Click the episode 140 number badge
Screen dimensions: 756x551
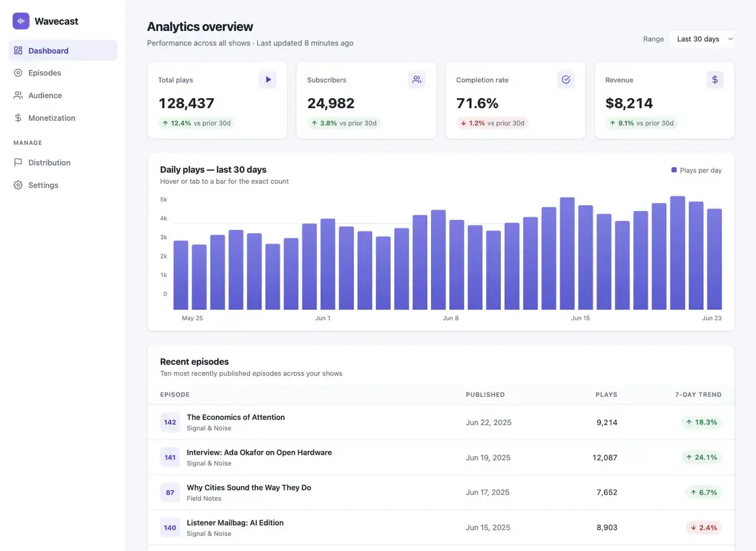tap(170, 528)
